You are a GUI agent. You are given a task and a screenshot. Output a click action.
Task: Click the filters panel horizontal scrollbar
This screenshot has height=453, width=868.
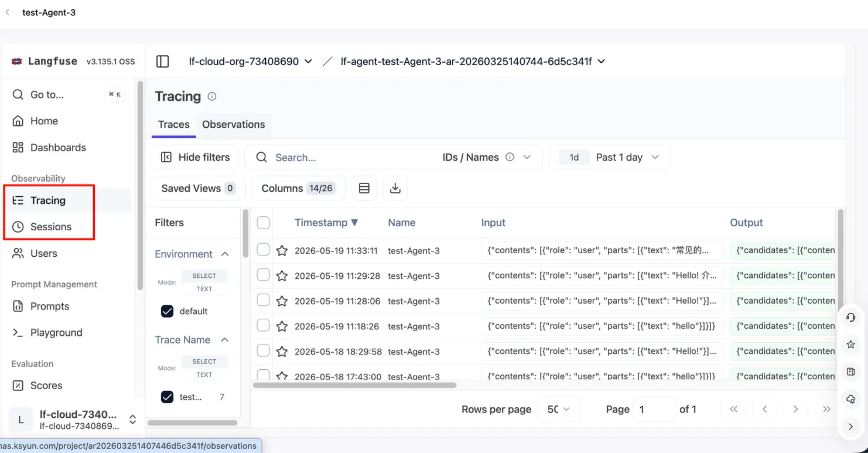point(192,423)
